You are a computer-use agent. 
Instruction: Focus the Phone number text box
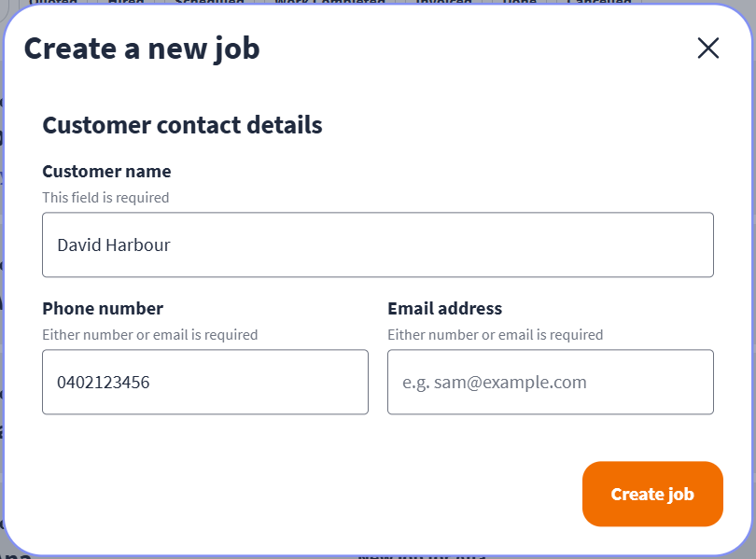(x=204, y=382)
